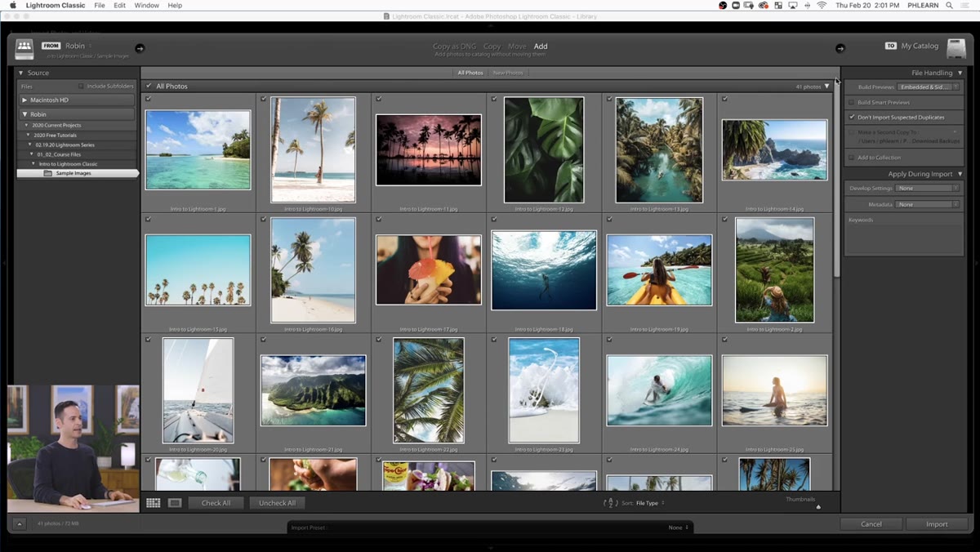Click the Uncheck All button
Screen dimensions: 980x552
(x=278, y=503)
